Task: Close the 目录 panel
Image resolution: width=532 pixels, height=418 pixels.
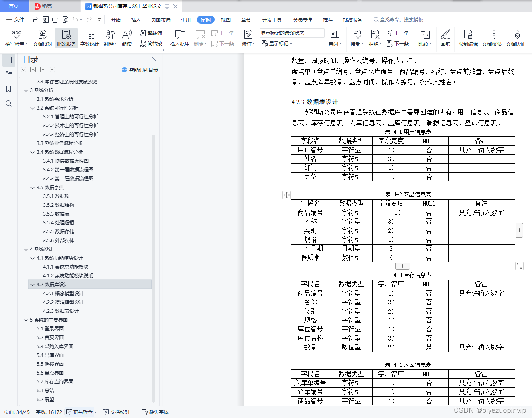Action: [x=154, y=59]
